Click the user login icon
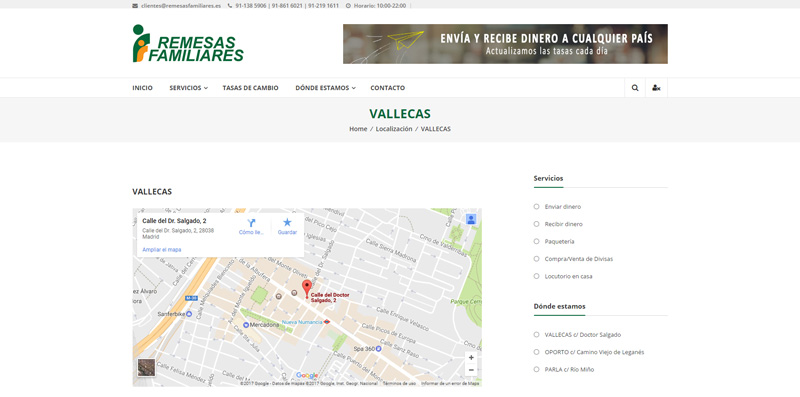 pos(656,88)
